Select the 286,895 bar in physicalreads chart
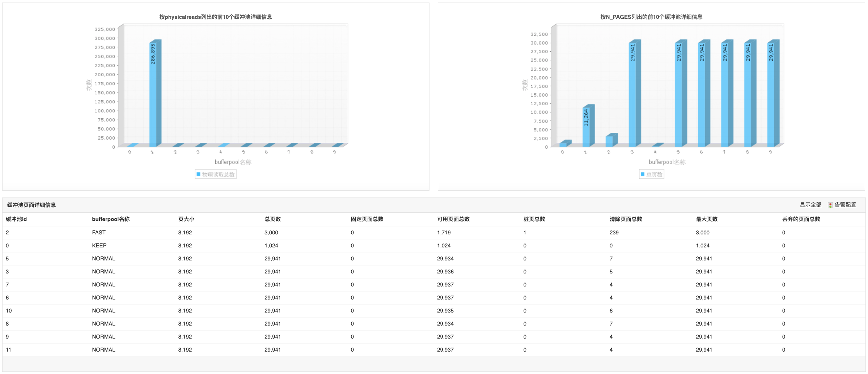 point(155,93)
